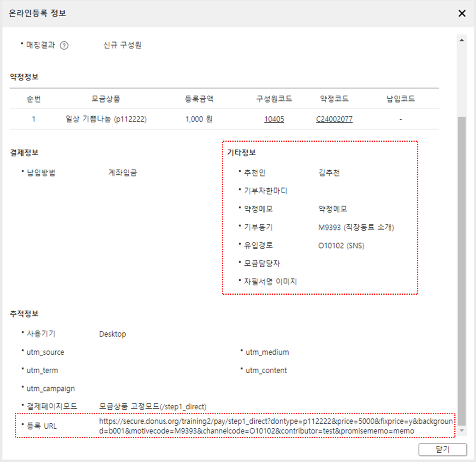
Task: Open 약정코드 link C24002077
Action: [x=334, y=119]
